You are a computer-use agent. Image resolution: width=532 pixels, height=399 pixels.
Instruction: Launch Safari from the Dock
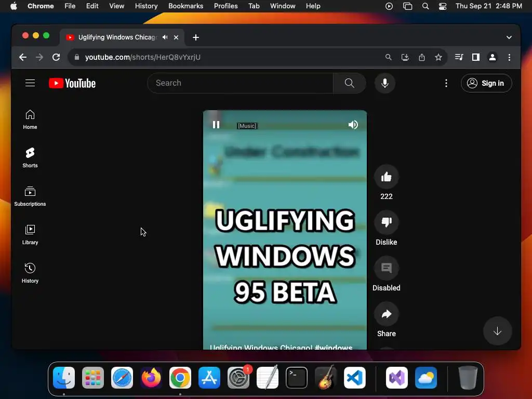(122, 378)
